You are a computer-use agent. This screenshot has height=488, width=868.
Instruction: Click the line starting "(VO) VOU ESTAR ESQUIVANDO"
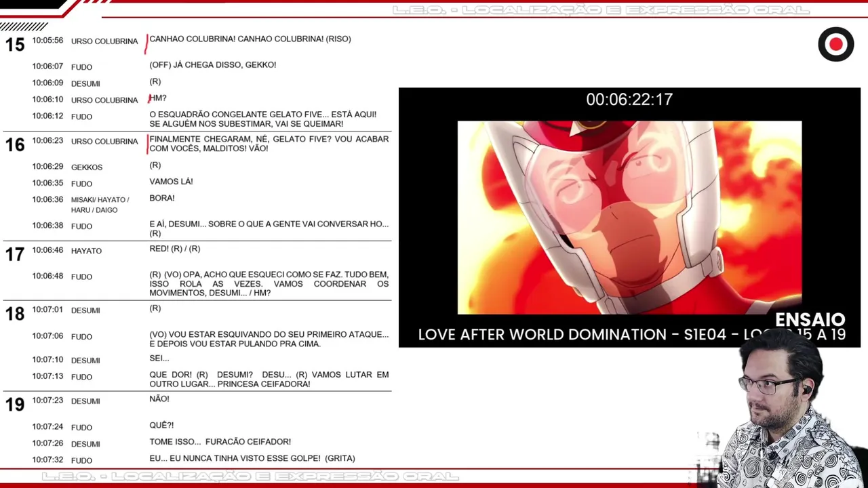pyautogui.click(x=269, y=339)
